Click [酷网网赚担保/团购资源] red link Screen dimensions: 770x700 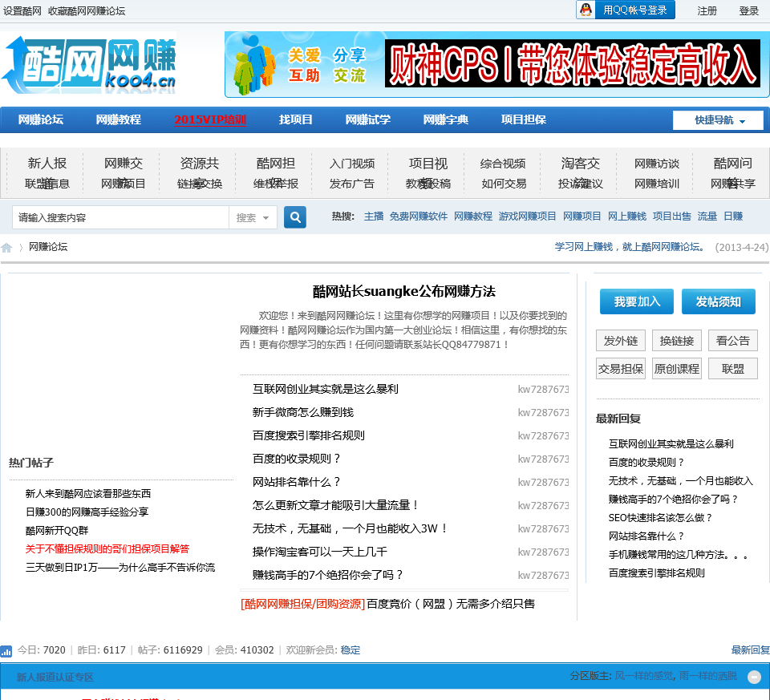click(x=302, y=604)
